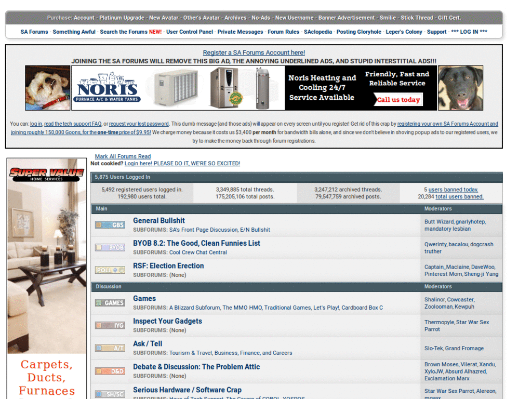This screenshot has height=399, width=532.
Task: Click the D&D forum icon
Action: tap(110, 371)
